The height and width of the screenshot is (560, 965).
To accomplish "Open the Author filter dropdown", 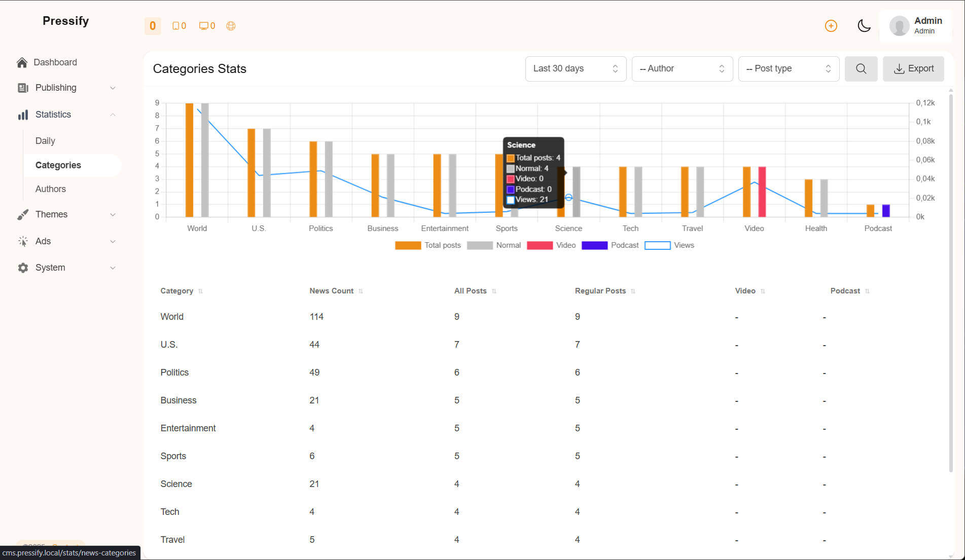I will click(x=682, y=68).
